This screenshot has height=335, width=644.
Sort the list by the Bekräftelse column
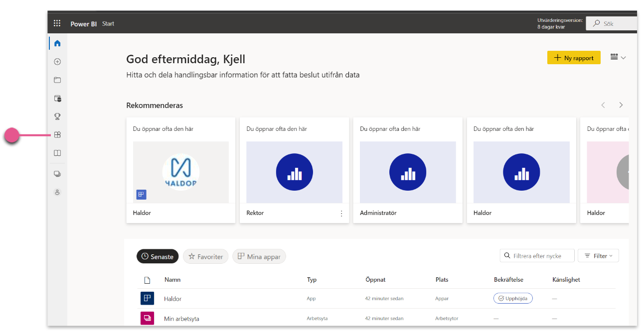[508, 280]
